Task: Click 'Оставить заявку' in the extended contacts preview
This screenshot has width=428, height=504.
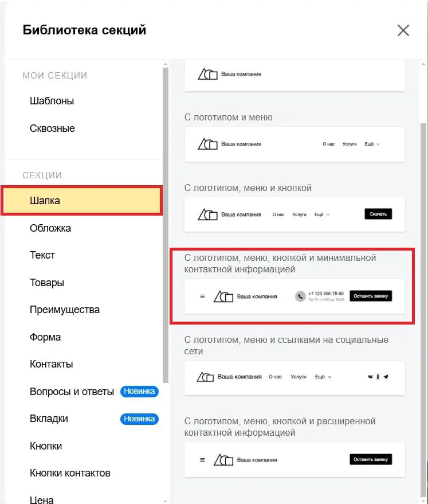Action: (371, 459)
